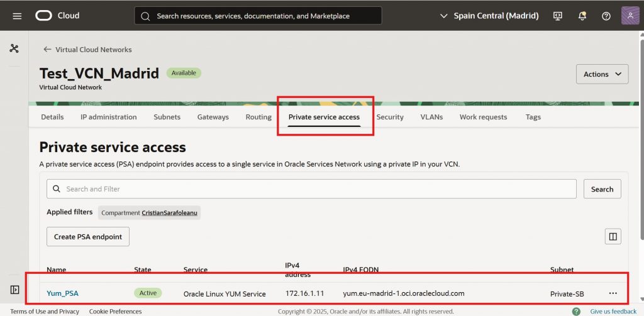This screenshot has width=644, height=316.
Task: Open the hamburger navigation menu
Action: point(17,16)
